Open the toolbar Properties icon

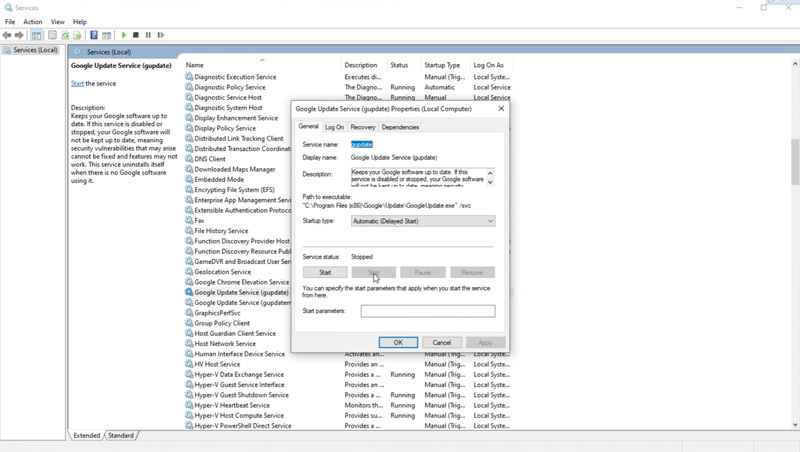click(52, 35)
